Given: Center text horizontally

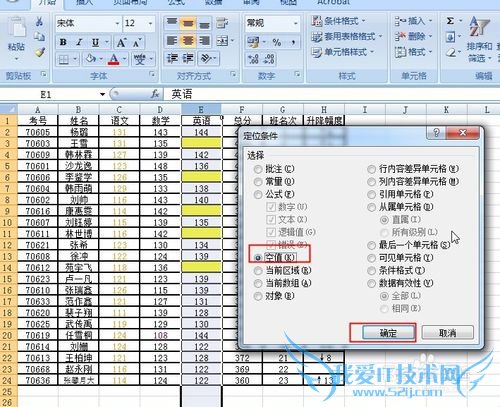Looking at the screenshot, I should coord(188,41).
